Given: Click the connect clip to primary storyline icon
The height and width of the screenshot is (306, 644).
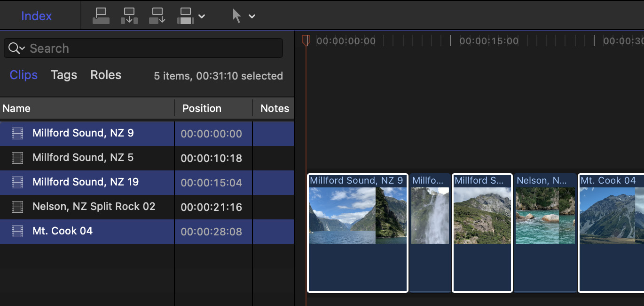Looking at the screenshot, I should 101,16.
